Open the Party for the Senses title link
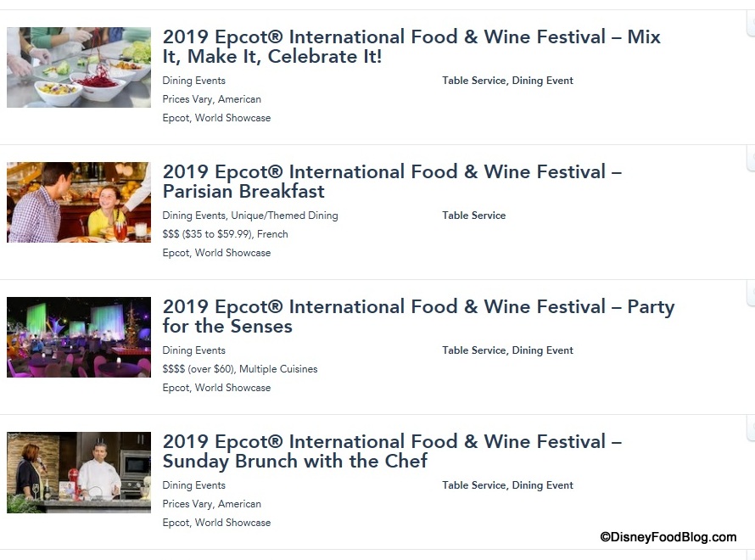 coord(418,316)
